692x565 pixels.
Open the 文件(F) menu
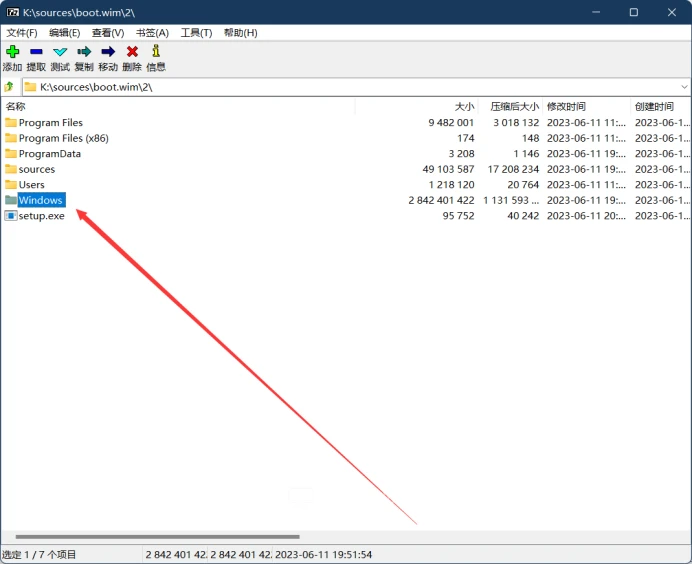[22, 33]
